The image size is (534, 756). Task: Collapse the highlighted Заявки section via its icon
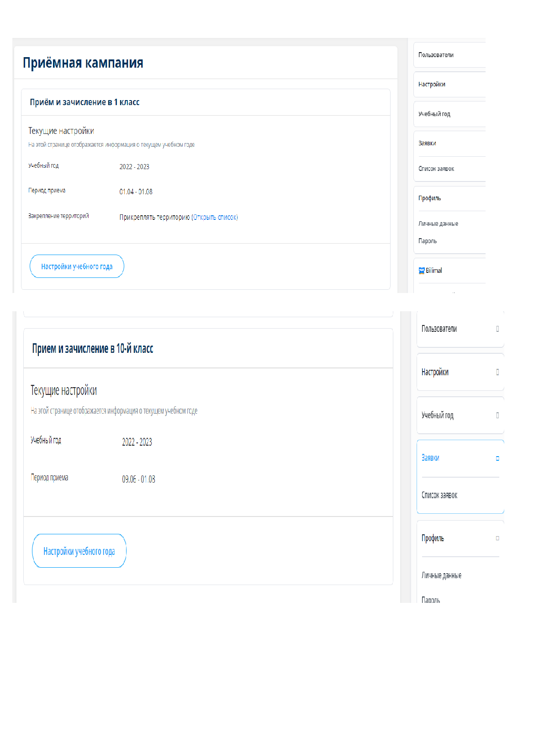click(x=497, y=458)
